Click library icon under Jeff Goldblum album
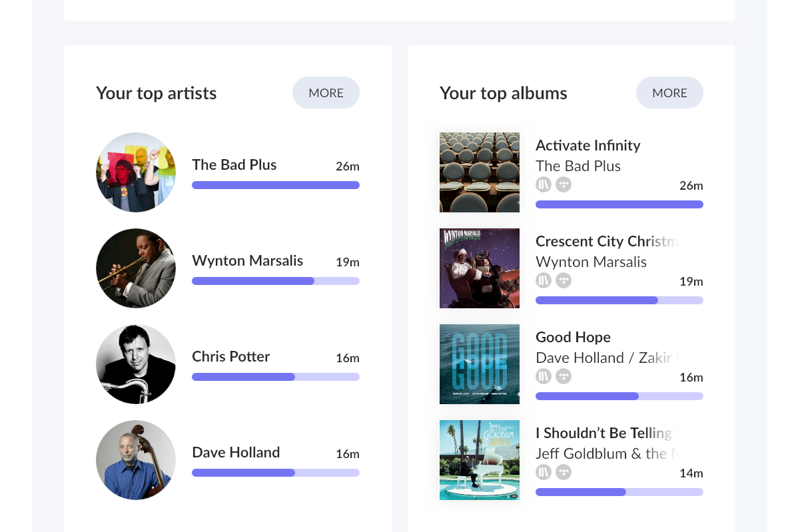This screenshot has height=532, width=798. [x=544, y=472]
